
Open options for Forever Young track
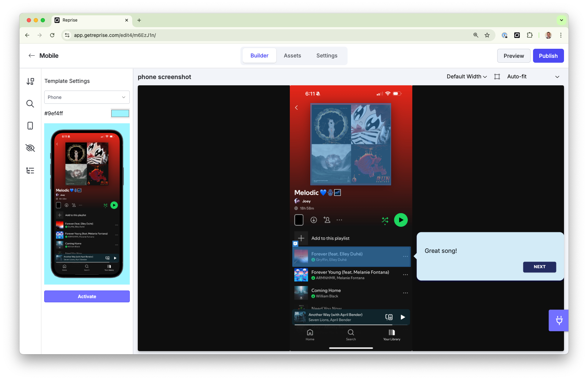405,275
